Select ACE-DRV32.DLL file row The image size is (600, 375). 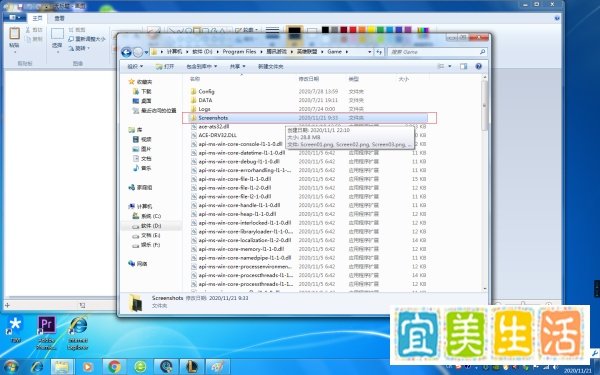point(308,135)
